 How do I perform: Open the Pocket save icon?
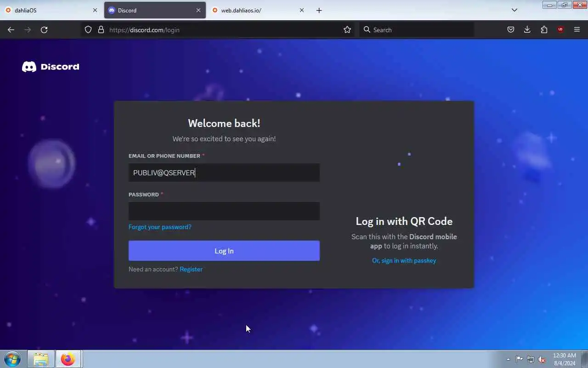[510, 29]
